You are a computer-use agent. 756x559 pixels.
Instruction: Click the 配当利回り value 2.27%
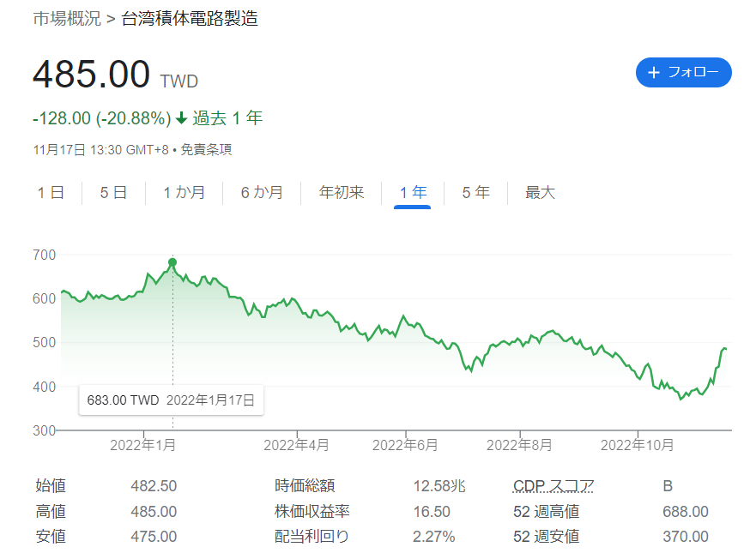point(434,537)
